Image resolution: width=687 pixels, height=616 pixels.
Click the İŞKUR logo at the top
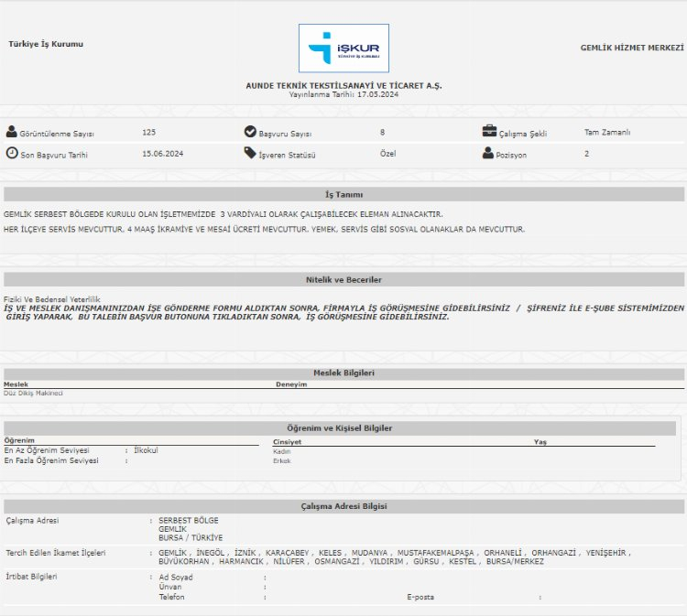click(x=343, y=49)
